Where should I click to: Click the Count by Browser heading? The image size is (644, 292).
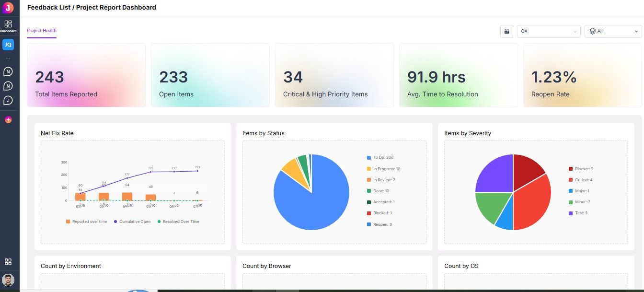(267, 266)
